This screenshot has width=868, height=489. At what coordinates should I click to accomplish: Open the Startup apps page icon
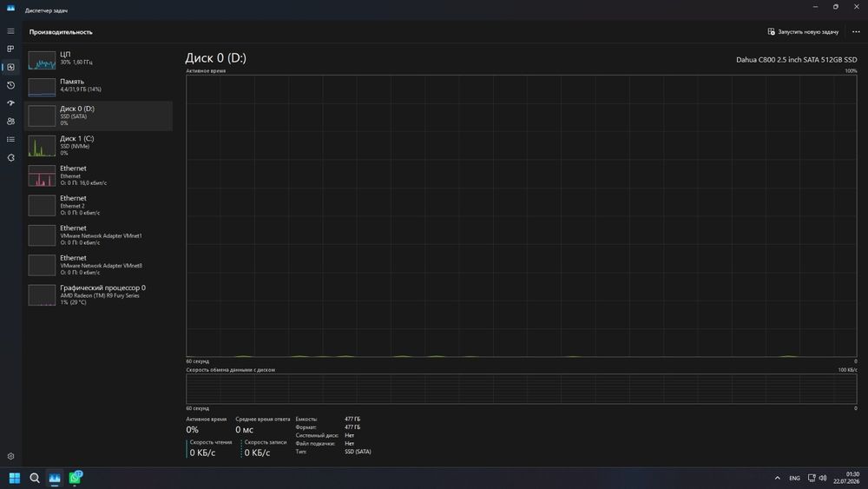pyautogui.click(x=10, y=103)
